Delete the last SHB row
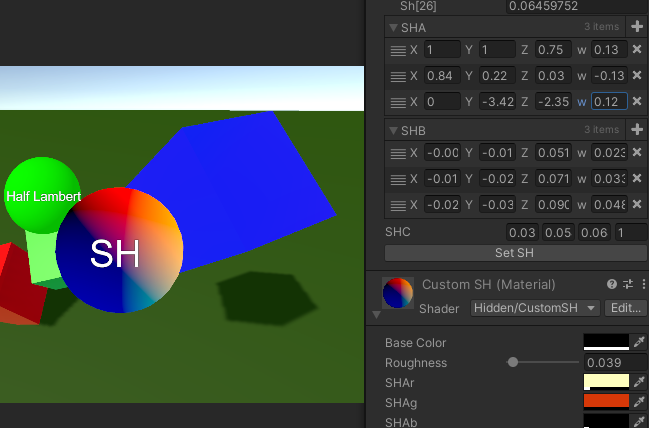Screen dimensions: 649x428 point(637,205)
